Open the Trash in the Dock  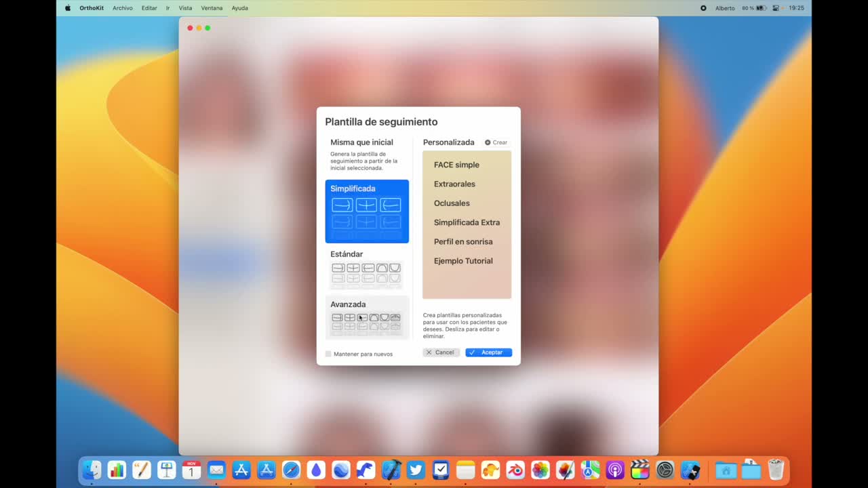[776, 470]
